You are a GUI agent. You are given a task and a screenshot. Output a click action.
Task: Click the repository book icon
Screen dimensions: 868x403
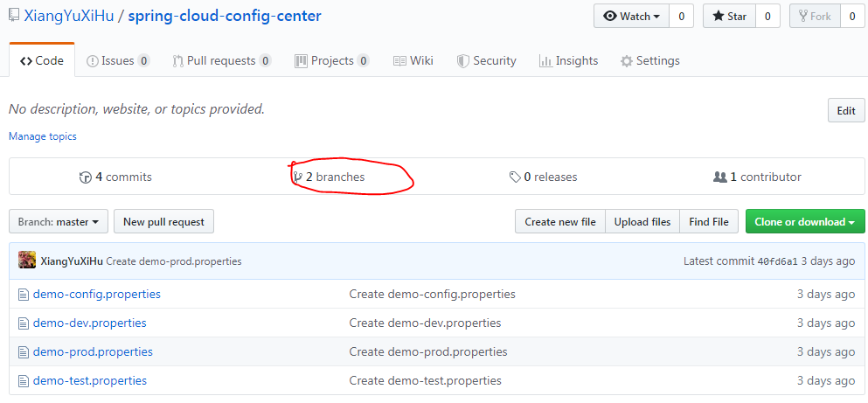(x=12, y=17)
